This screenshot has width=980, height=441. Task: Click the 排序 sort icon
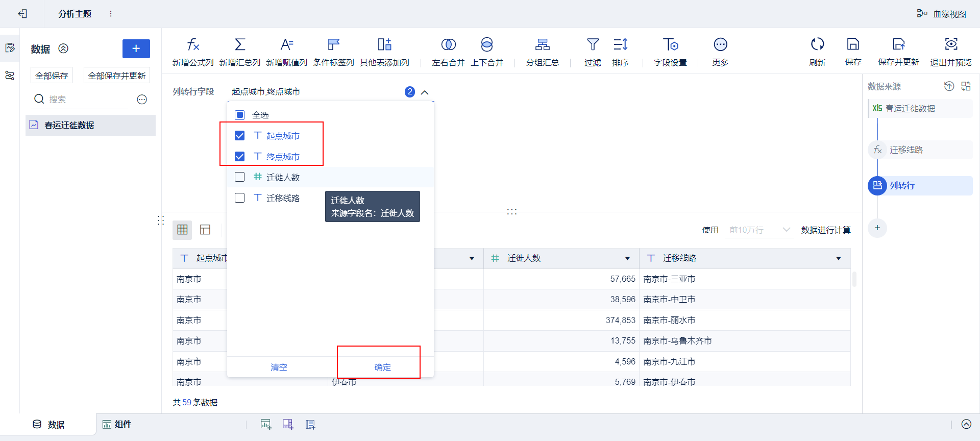click(x=620, y=45)
